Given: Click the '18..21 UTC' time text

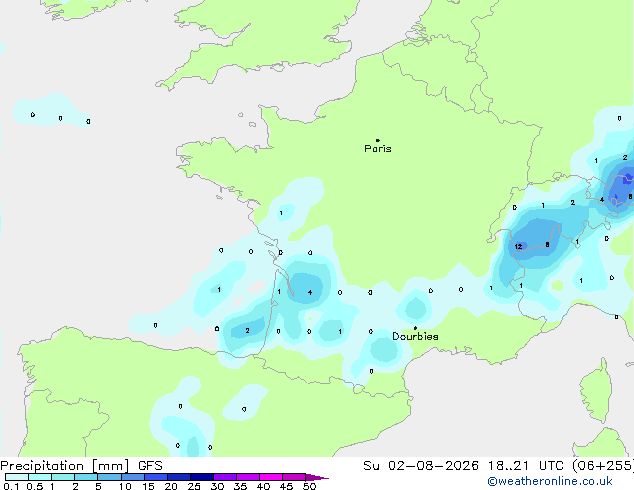Looking at the screenshot, I should tap(525, 466).
